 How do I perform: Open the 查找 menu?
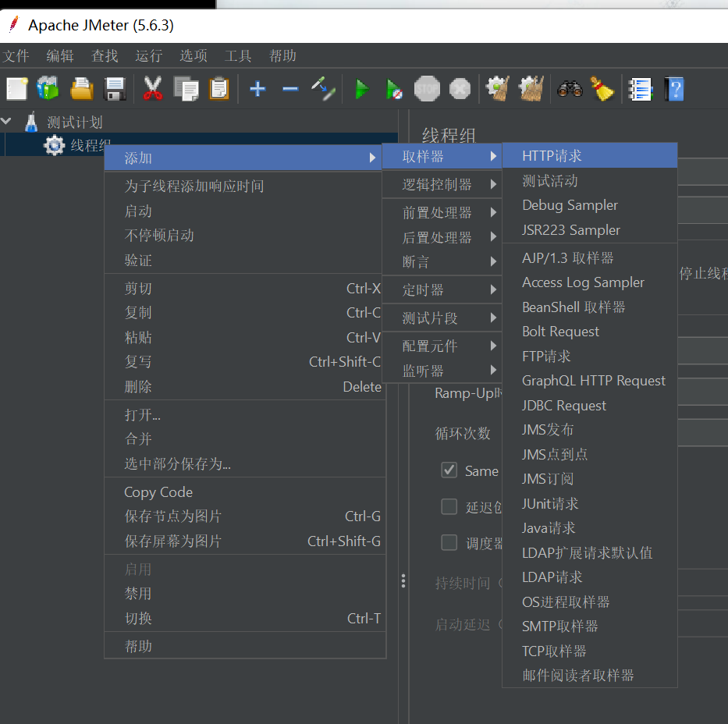click(x=105, y=55)
